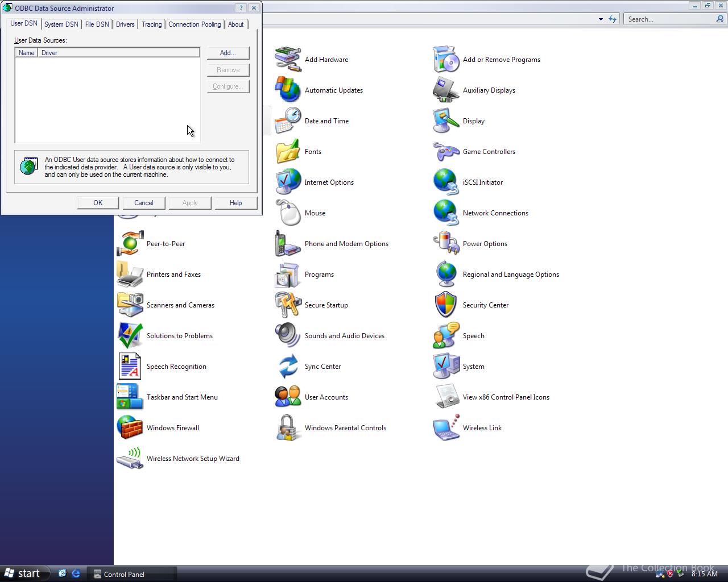Open Date and Time icon
Viewport: 728px width, 582px height.
click(x=288, y=121)
